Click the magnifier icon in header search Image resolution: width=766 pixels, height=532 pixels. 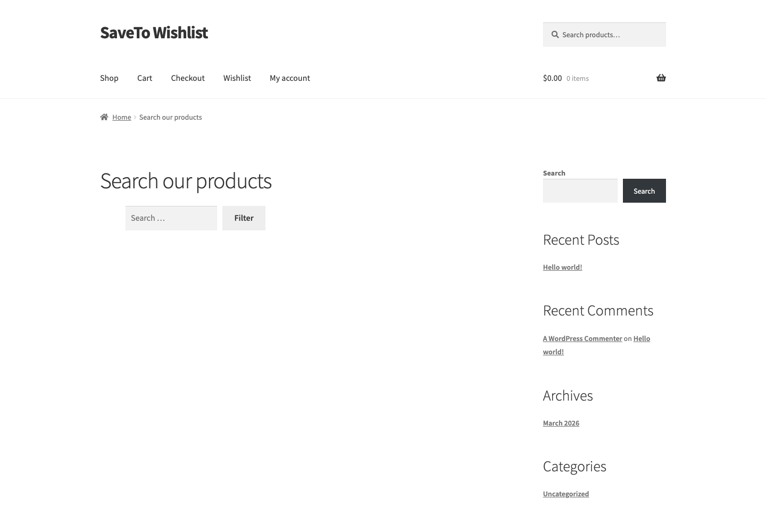point(555,35)
